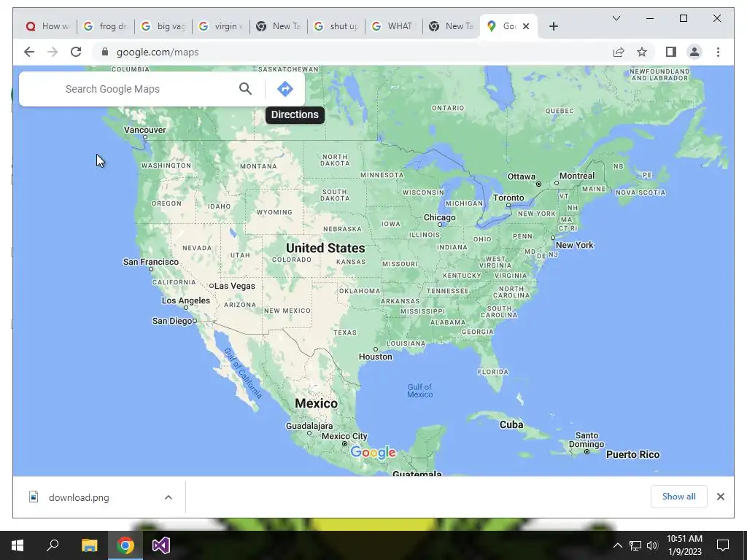Open download.png from downloads bar
The height and width of the screenshot is (560, 747).
click(x=79, y=497)
